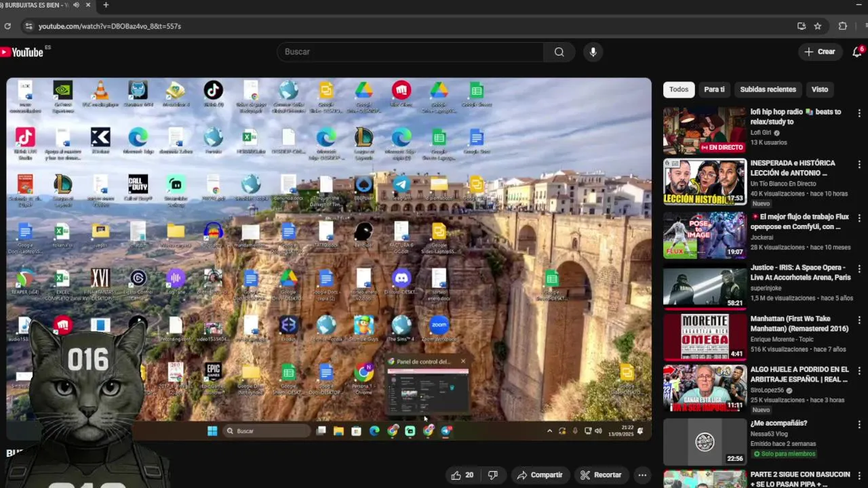Viewport: 868px width, 488px height.
Task: Bookmark this page with the star
Action: pos(818,26)
